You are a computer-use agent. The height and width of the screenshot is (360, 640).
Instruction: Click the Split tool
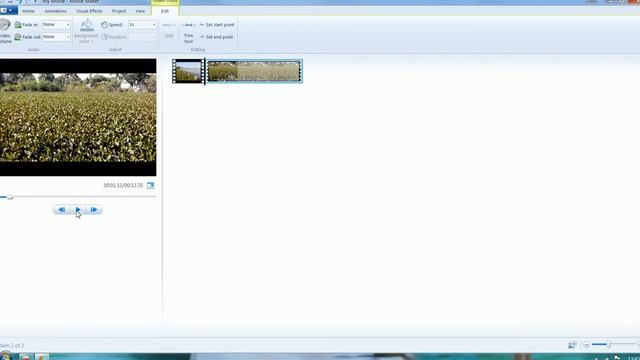tap(169, 30)
